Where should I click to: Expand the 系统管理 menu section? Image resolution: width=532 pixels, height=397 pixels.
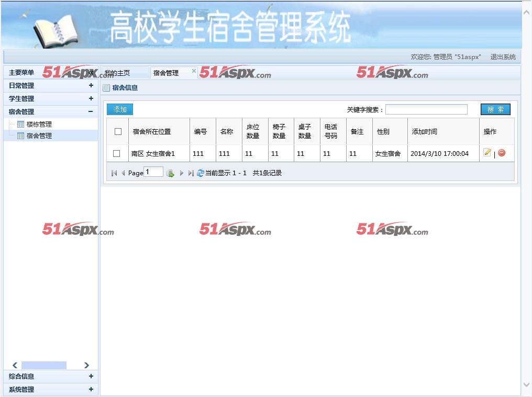91,389
